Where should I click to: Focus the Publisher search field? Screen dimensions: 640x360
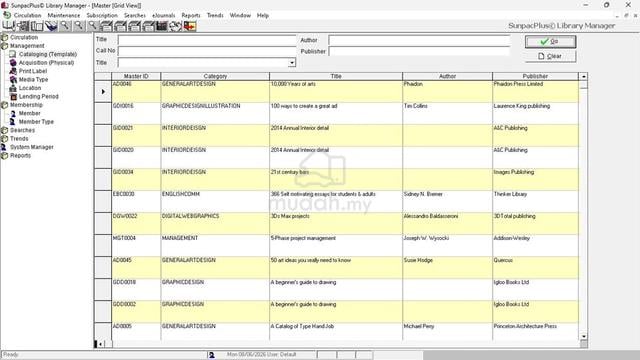click(419, 51)
